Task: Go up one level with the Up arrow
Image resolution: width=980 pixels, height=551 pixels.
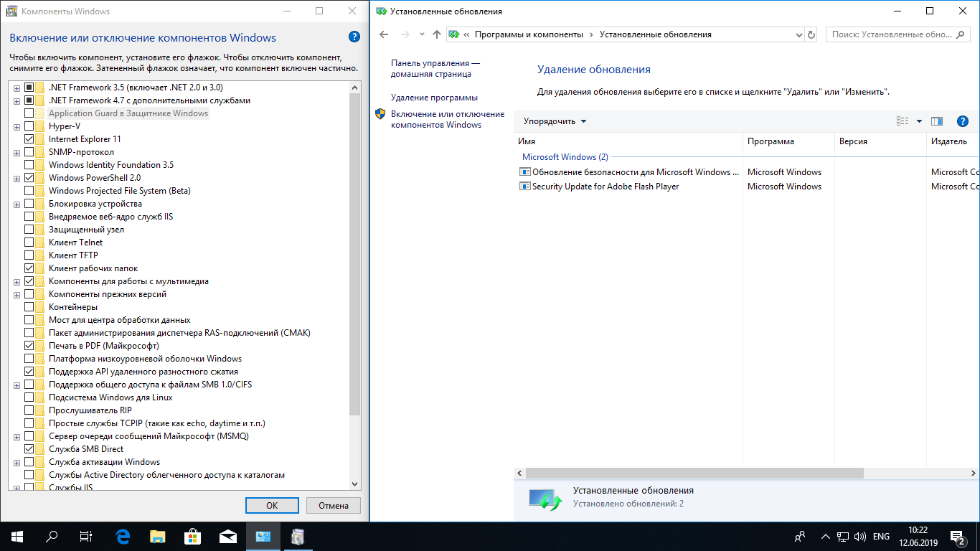Action: pos(437,34)
